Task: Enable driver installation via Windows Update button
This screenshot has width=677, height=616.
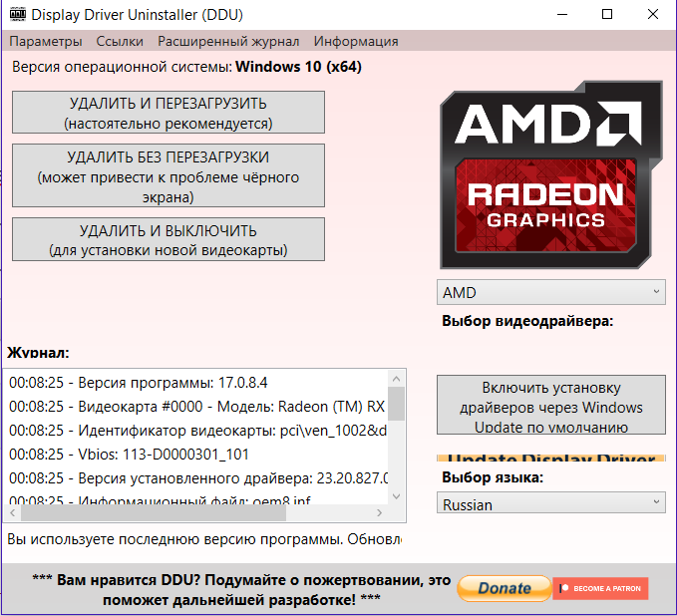Action: click(551, 405)
